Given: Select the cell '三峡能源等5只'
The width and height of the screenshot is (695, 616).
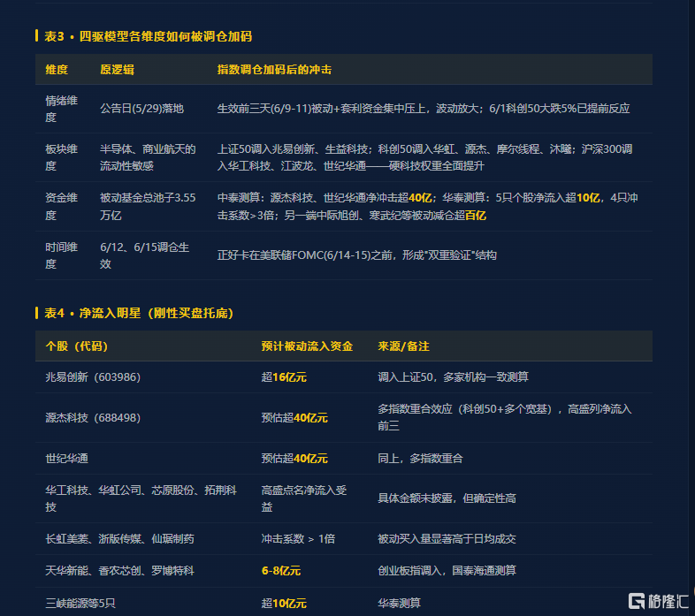Looking at the screenshot, I should point(80,603).
